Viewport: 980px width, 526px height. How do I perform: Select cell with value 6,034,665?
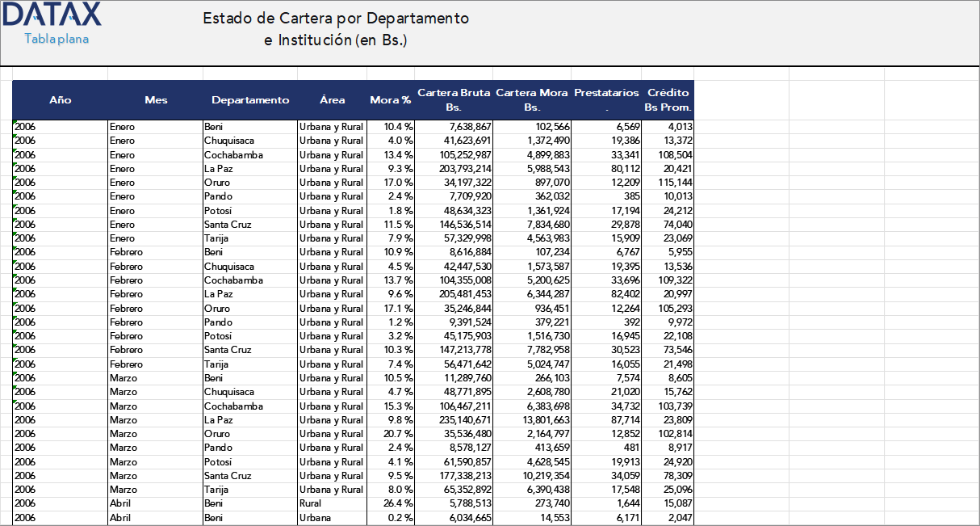point(454,518)
